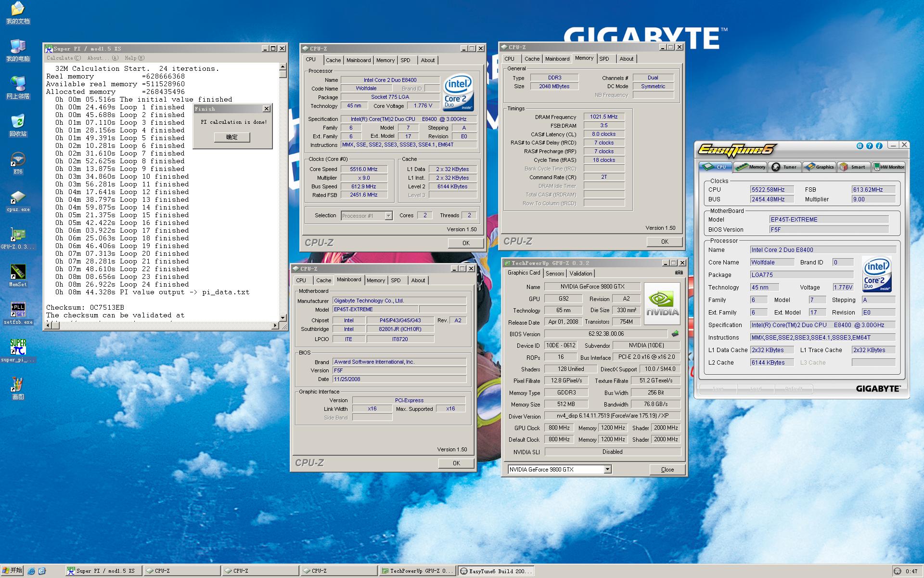
Task: Click Checksum 0C7513EB line in Super PI
Action: (85, 307)
